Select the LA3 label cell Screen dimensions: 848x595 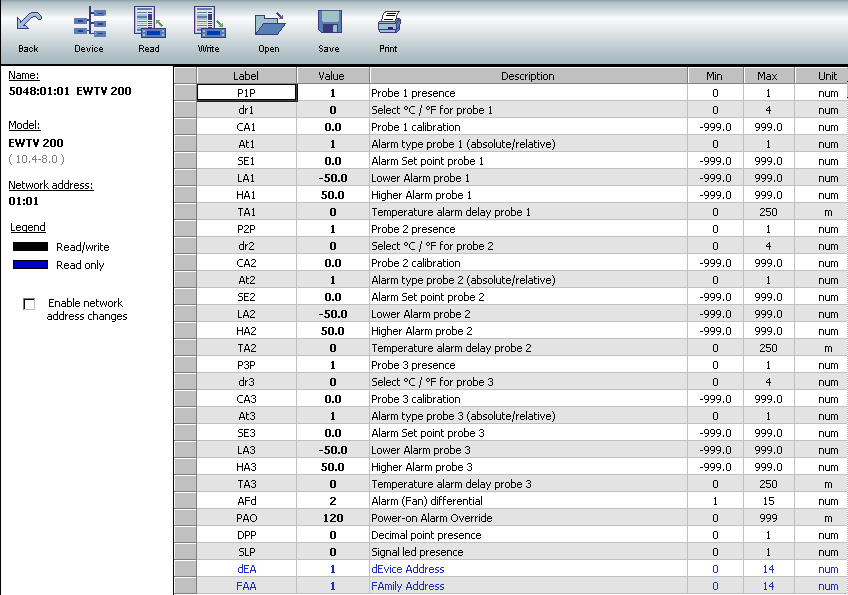click(247, 450)
